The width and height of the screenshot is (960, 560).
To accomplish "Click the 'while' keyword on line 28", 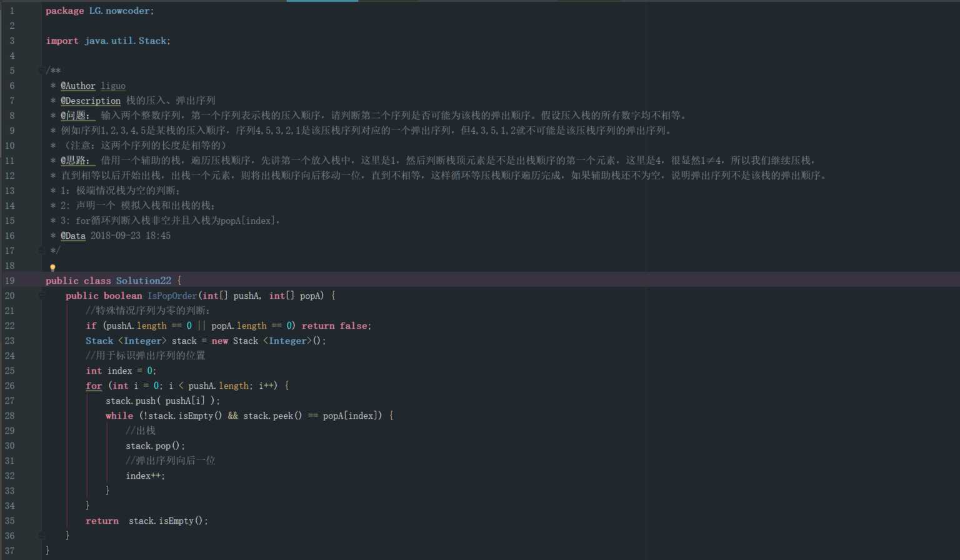I will pos(119,416).
